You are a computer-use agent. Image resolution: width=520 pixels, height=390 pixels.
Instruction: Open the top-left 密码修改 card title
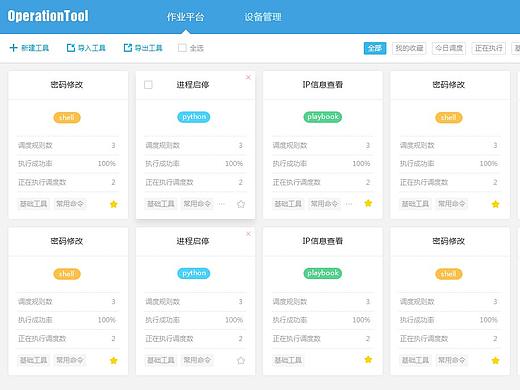click(67, 85)
